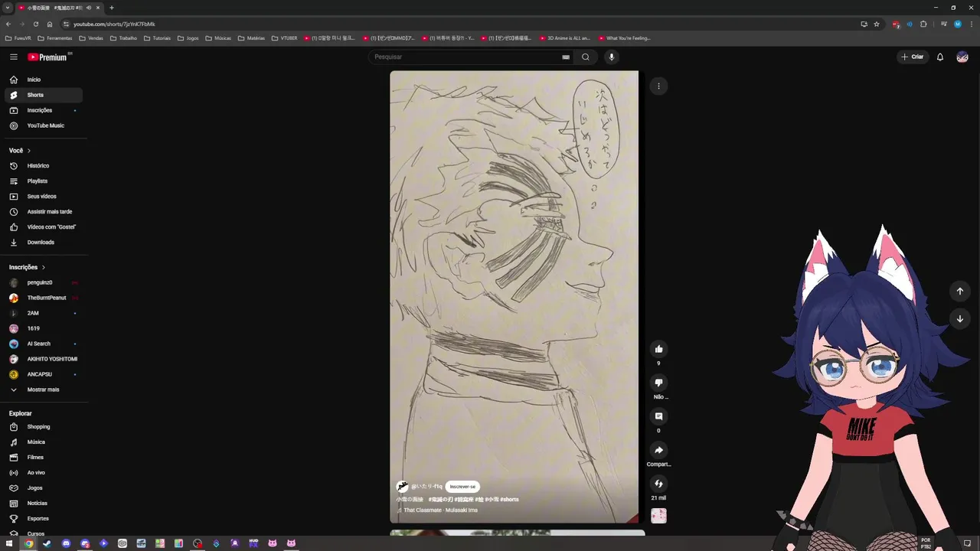Open Filmes in Explorar
This screenshot has height=551, width=980.
(x=44, y=458)
